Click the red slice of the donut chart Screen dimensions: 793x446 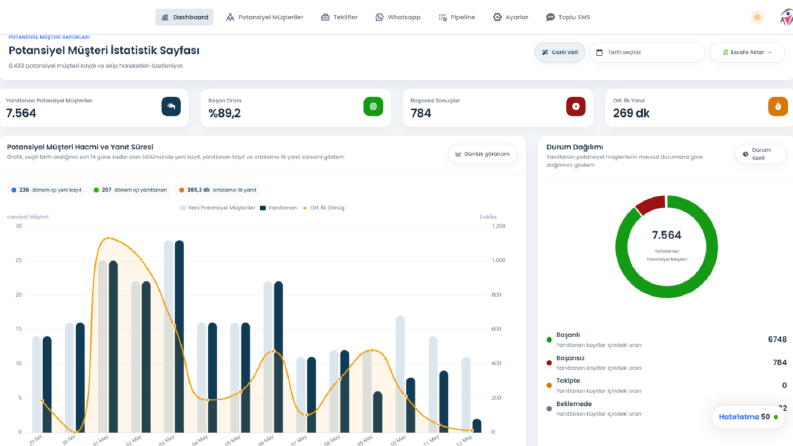[x=651, y=204]
